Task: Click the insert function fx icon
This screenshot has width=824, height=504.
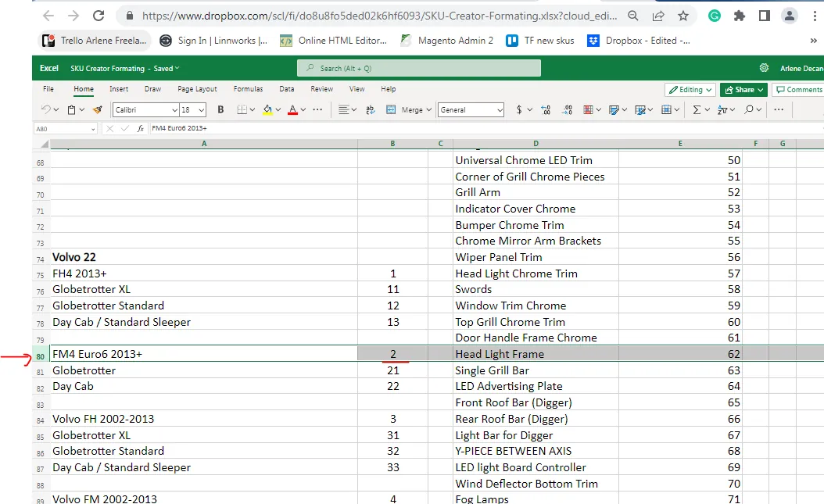Action: click(140, 128)
